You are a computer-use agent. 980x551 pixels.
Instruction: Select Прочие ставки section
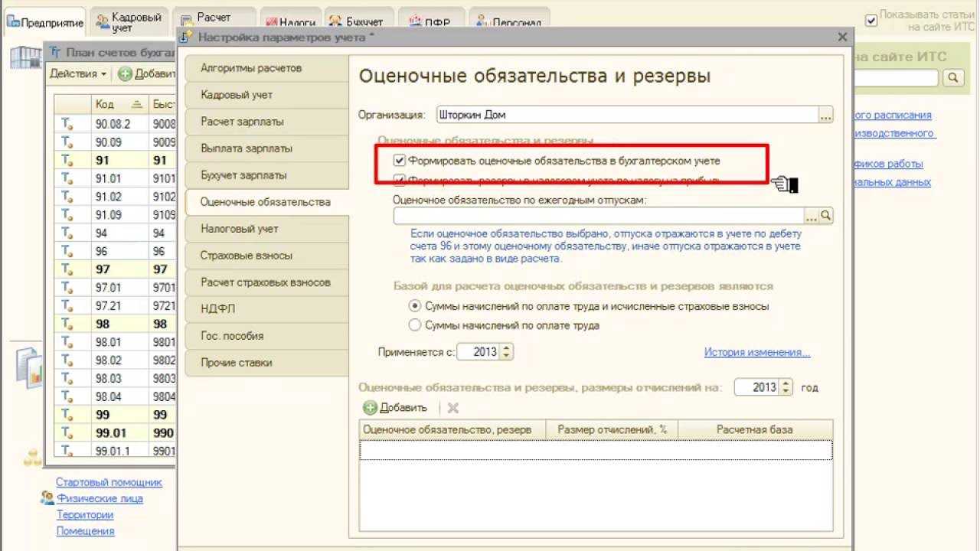(x=266, y=363)
